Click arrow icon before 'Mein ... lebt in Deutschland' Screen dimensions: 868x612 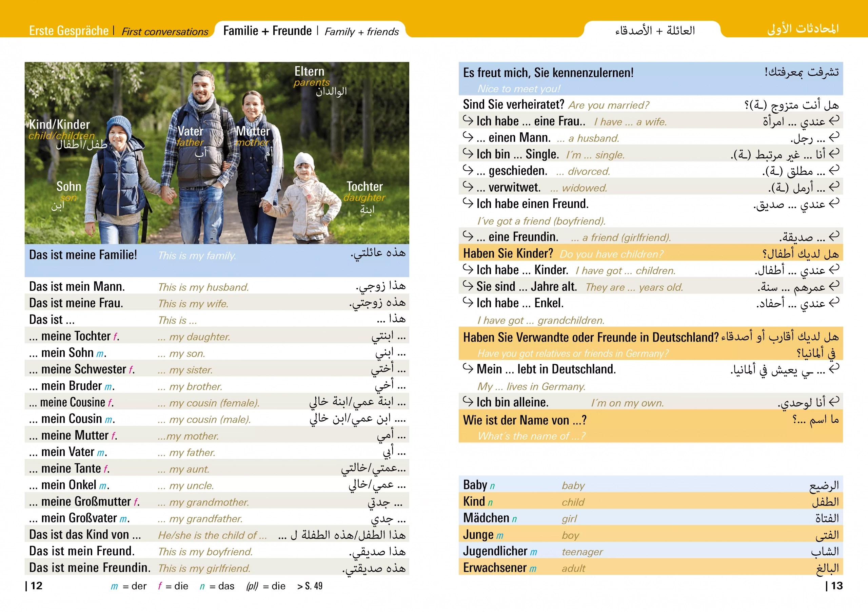tap(468, 368)
